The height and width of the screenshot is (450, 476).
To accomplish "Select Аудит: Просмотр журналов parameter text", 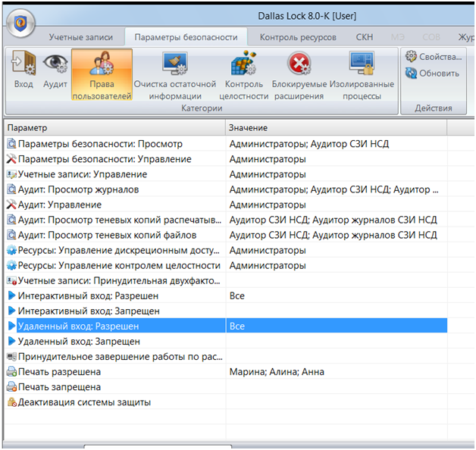I will point(78,189).
